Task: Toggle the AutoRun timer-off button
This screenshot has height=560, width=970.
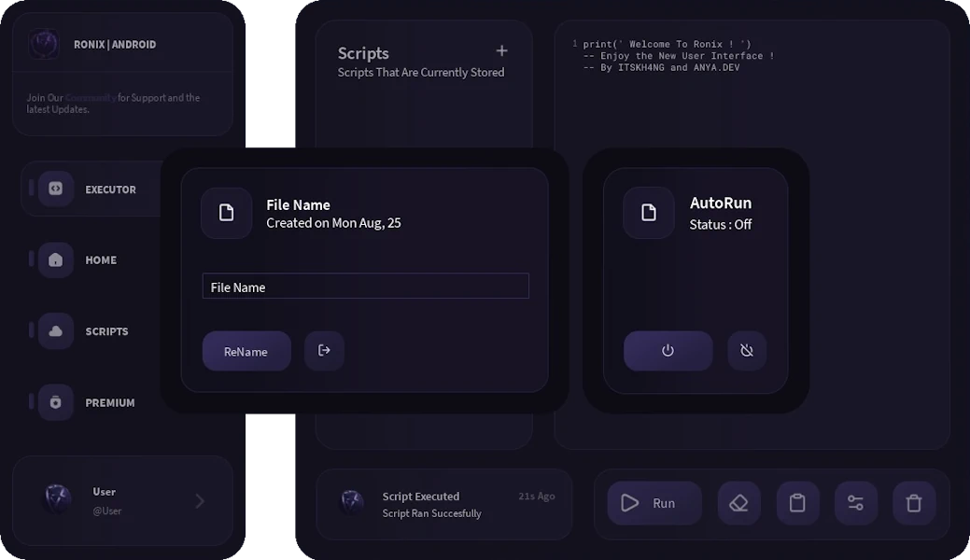Action: tap(747, 351)
